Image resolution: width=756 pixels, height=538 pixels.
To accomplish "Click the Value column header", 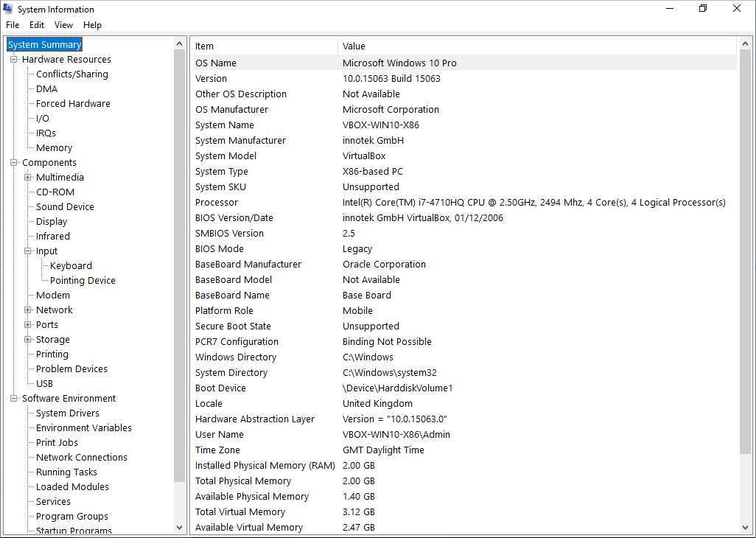I will pos(537,46).
